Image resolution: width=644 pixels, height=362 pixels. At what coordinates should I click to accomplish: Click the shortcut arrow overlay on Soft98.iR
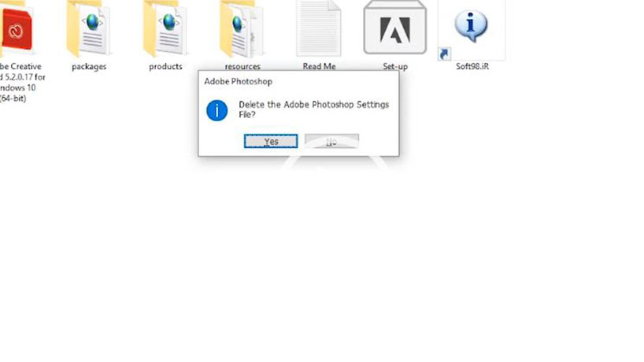tap(444, 54)
